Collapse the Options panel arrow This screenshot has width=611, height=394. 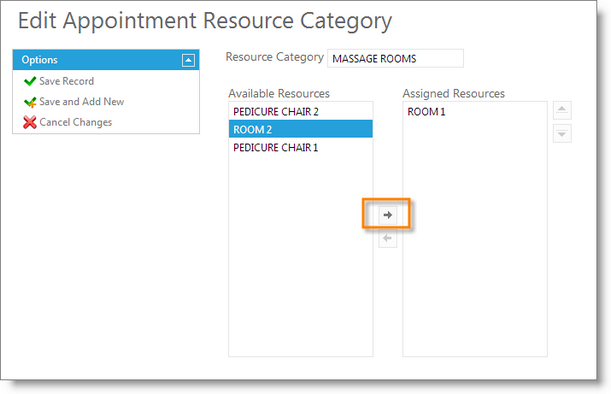[x=188, y=60]
